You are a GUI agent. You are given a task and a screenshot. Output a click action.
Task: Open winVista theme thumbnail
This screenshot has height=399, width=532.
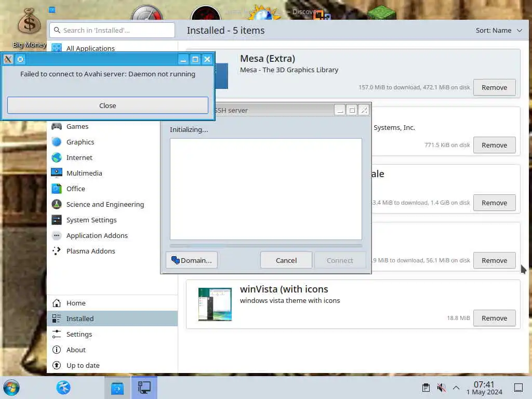215,304
